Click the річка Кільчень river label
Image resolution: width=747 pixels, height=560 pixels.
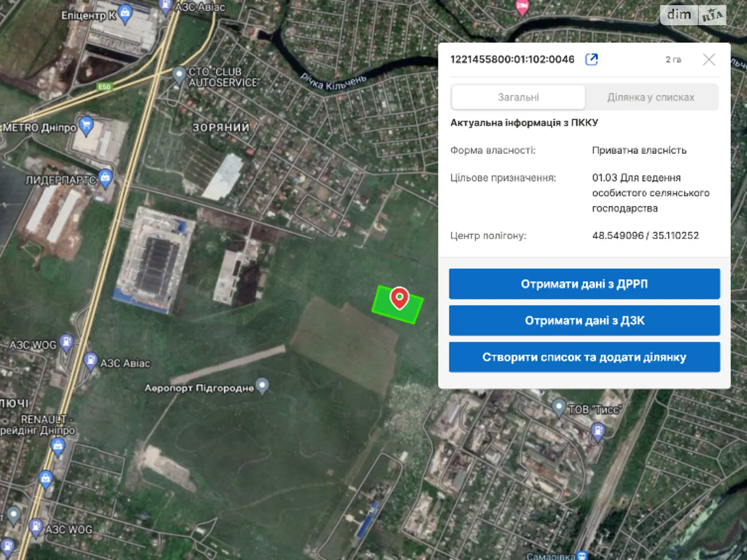(333, 82)
